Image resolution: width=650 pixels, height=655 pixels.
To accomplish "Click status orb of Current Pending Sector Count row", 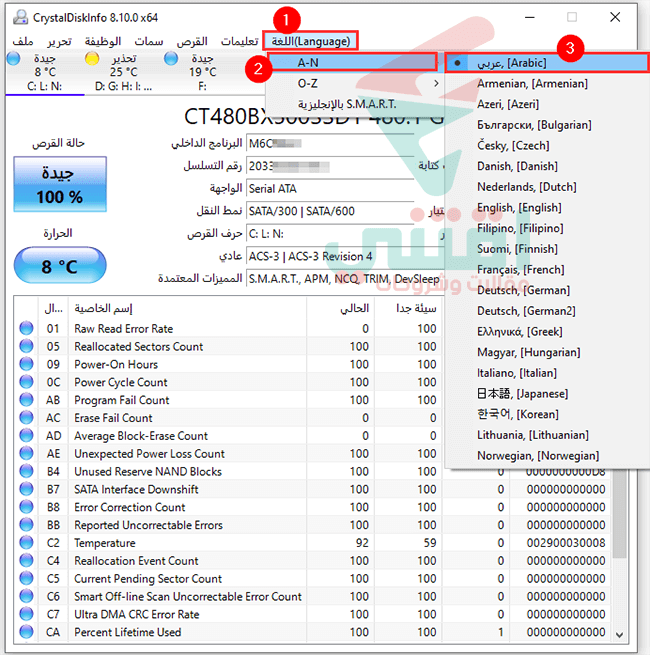I will [x=26, y=579].
